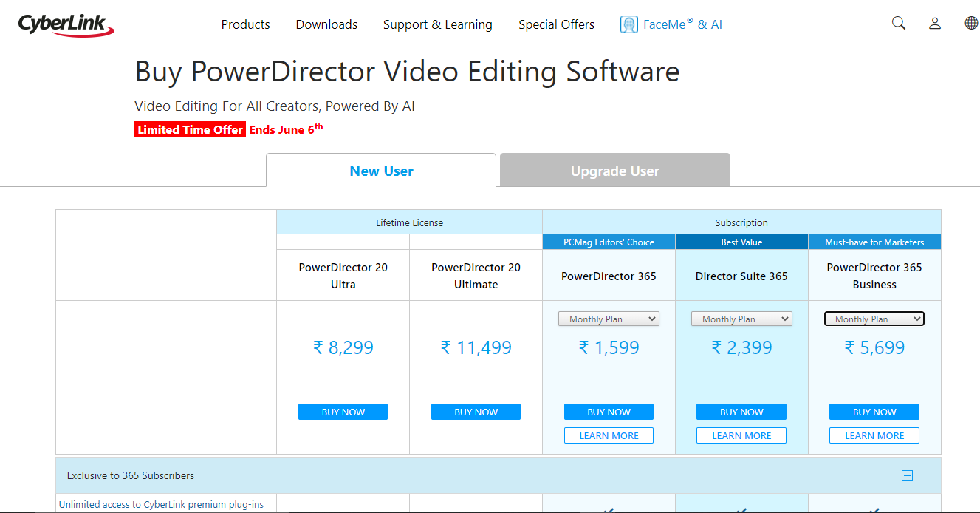This screenshot has width=980, height=513.
Task: Click the ₹ 1,599 price
Action: [x=609, y=347]
